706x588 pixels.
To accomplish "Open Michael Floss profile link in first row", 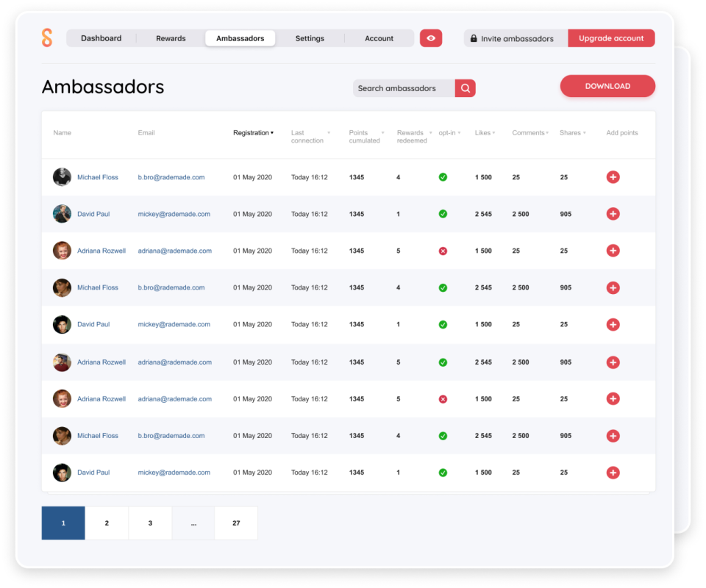I will click(98, 177).
